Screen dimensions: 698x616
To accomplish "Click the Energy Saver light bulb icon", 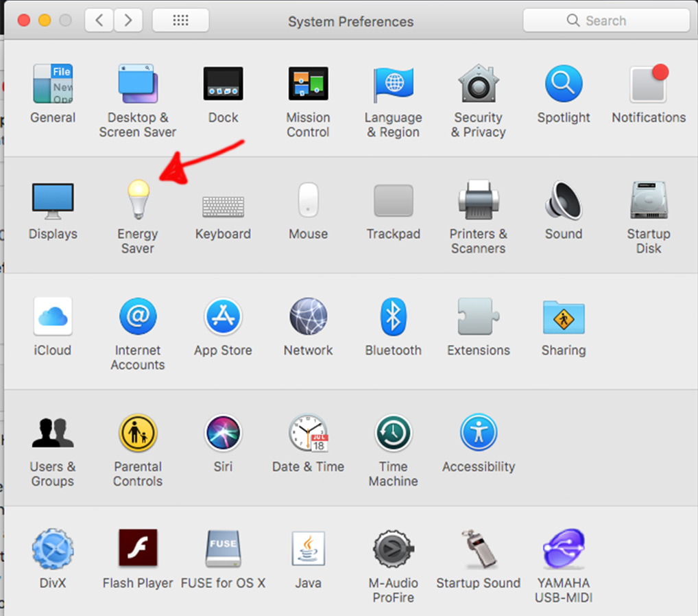I will click(139, 200).
